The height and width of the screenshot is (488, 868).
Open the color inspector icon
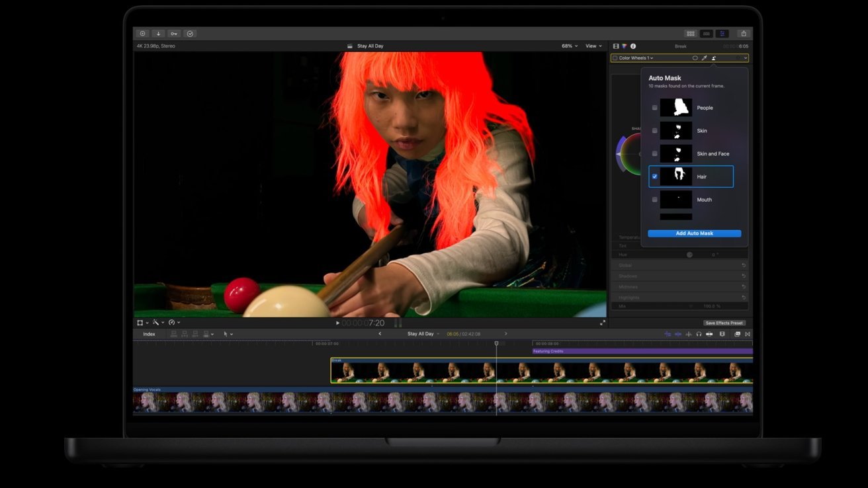click(x=625, y=46)
